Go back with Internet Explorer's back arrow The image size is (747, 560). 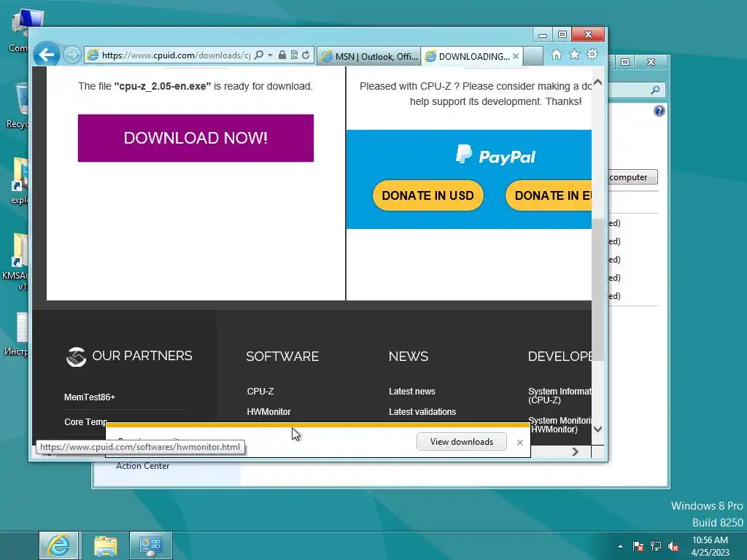(47, 55)
